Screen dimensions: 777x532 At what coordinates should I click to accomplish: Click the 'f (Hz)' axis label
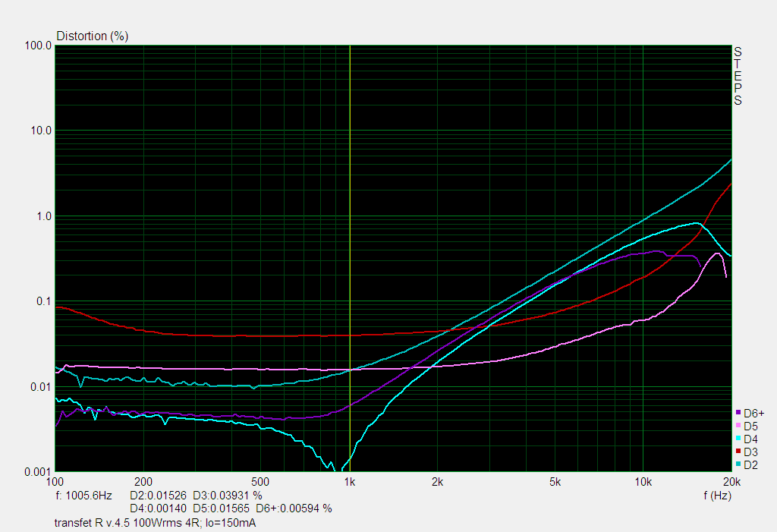click(717, 496)
